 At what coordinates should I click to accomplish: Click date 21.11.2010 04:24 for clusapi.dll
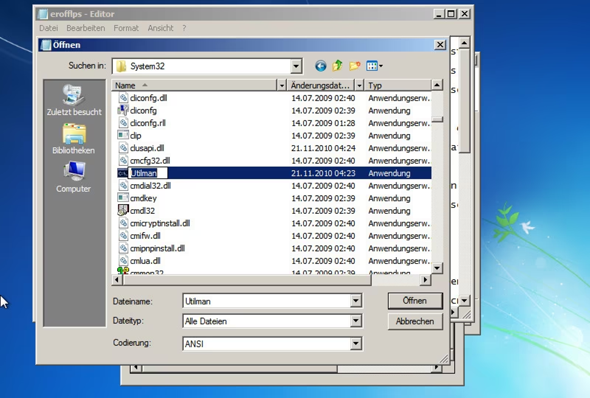tap(323, 148)
